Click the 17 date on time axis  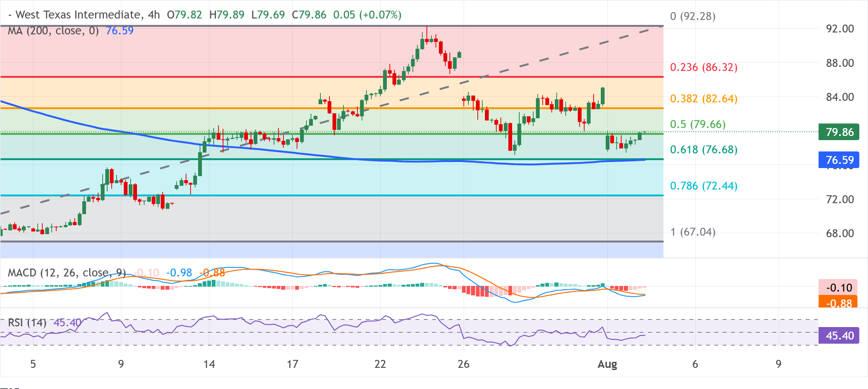point(292,364)
